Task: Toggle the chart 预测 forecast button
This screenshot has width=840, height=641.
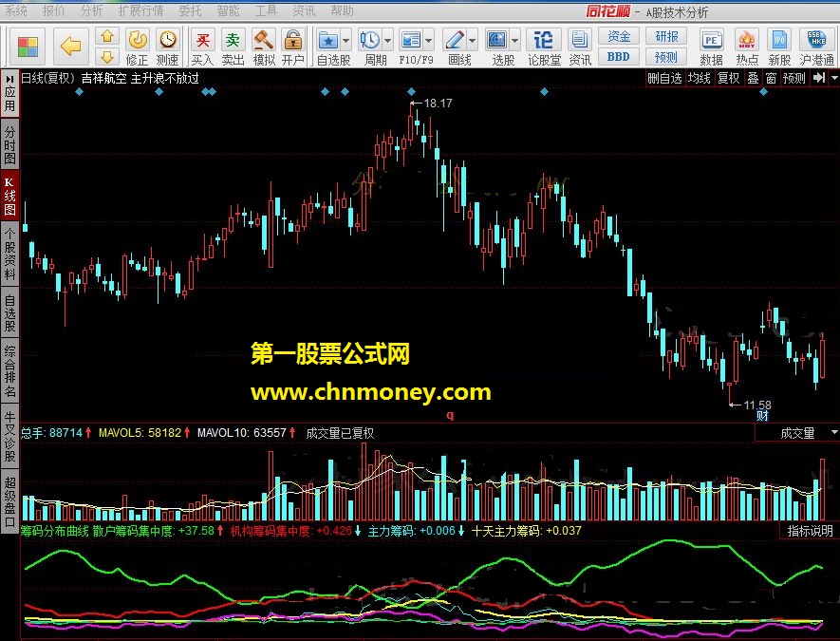Action: click(x=793, y=78)
